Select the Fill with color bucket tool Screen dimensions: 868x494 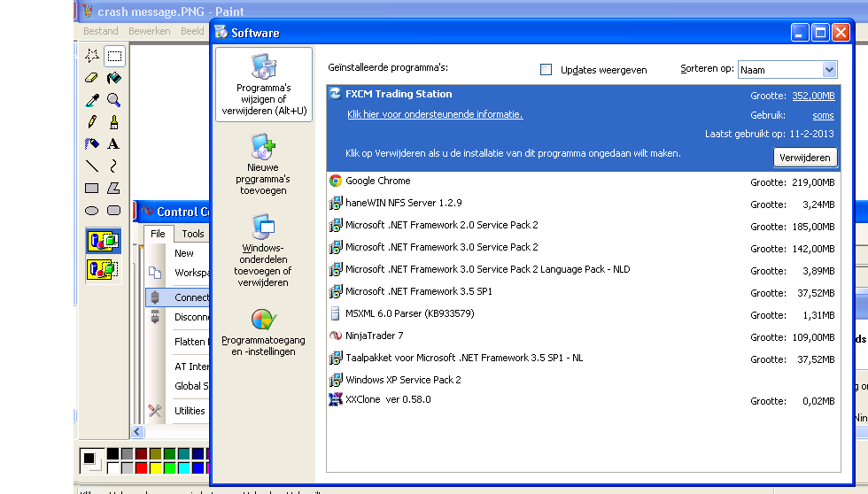pos(114,78)
